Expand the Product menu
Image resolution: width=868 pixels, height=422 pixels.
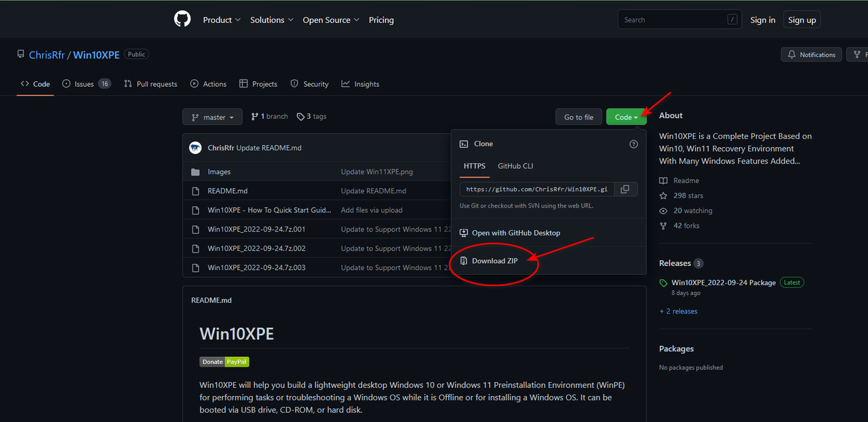[222, 20]
